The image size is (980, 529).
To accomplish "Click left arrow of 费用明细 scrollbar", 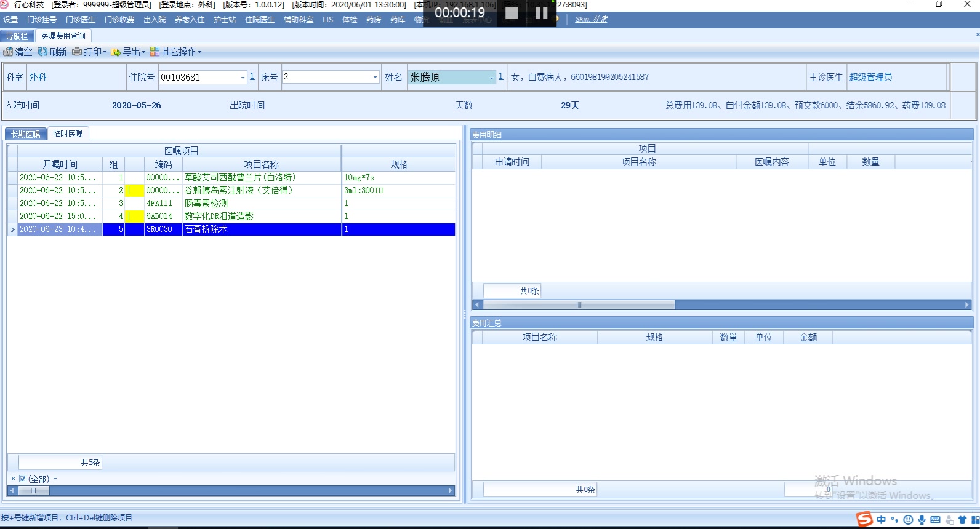I will [x=476, y=304].
